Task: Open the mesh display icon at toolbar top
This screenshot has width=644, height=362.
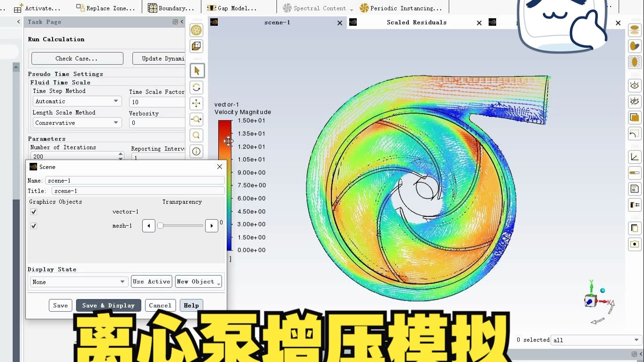Action: 196,30
